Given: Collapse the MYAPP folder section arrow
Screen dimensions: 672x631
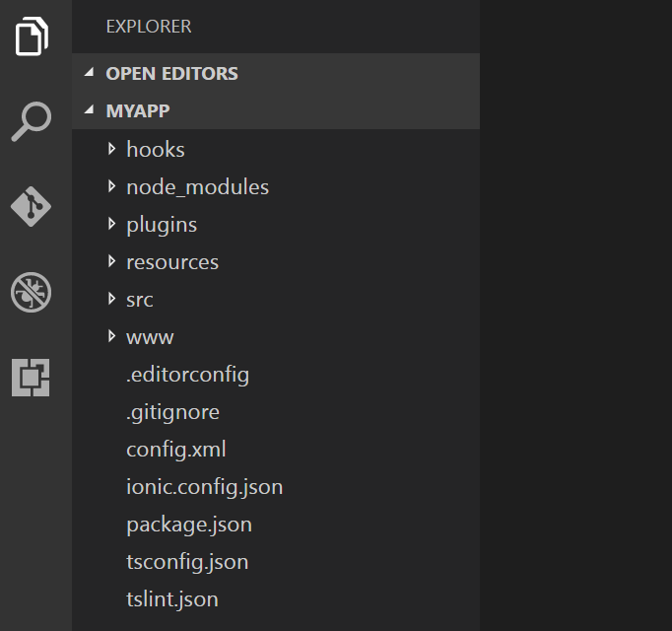Looking at the screenshot, I should pyautogui.click(x=89, y=110).
